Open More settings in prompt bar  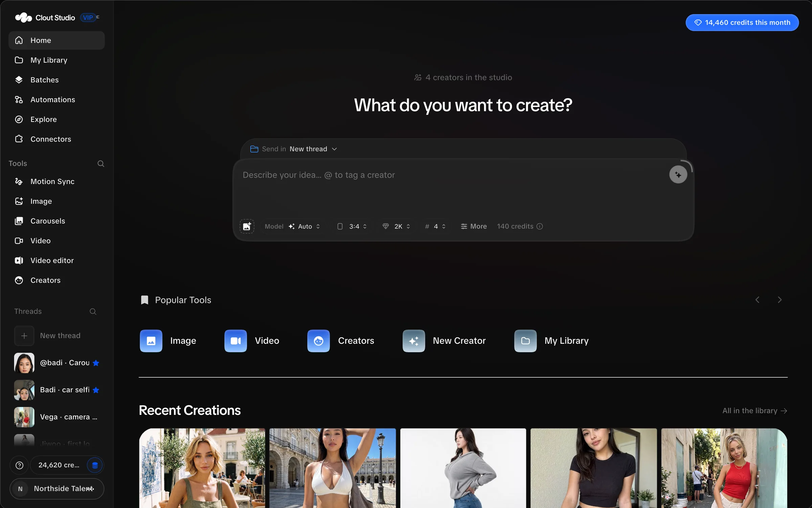coord(473,226)
